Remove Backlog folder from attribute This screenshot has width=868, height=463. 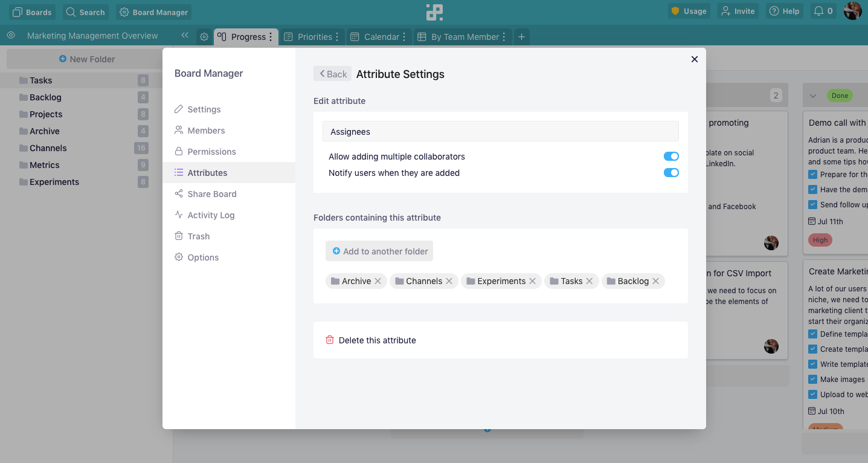point(655,281)
